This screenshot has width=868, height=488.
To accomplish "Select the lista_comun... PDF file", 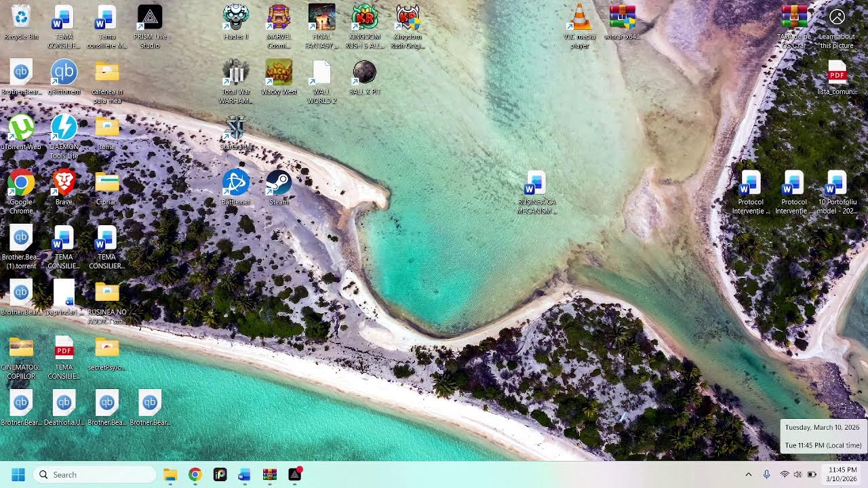I will tap(837, 77).
